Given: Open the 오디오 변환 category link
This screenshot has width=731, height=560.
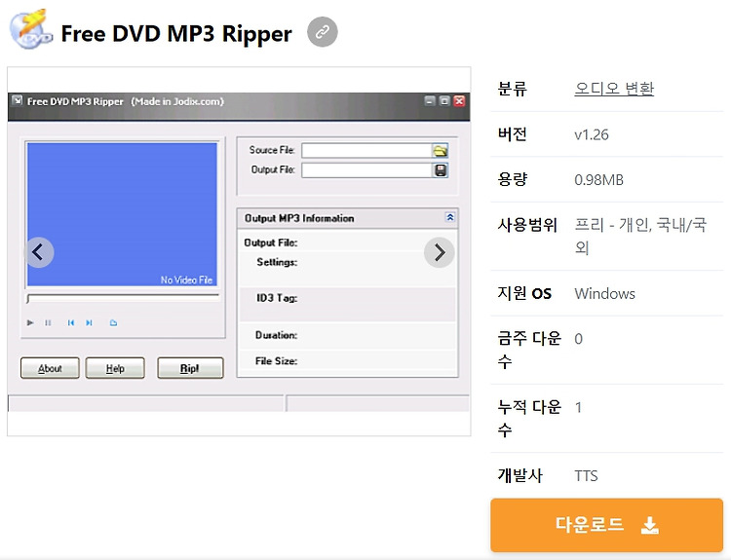Looking at the screenshot, I should (x=614, y=89).
